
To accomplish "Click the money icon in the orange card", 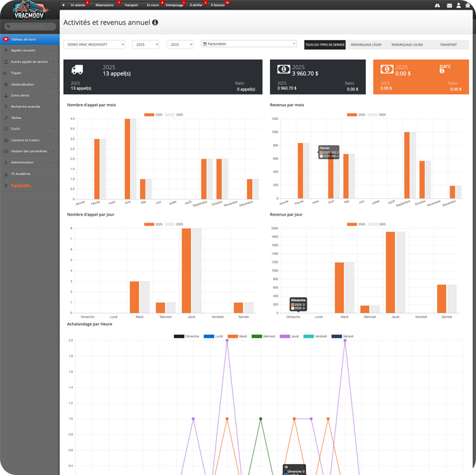I will 387,69.
